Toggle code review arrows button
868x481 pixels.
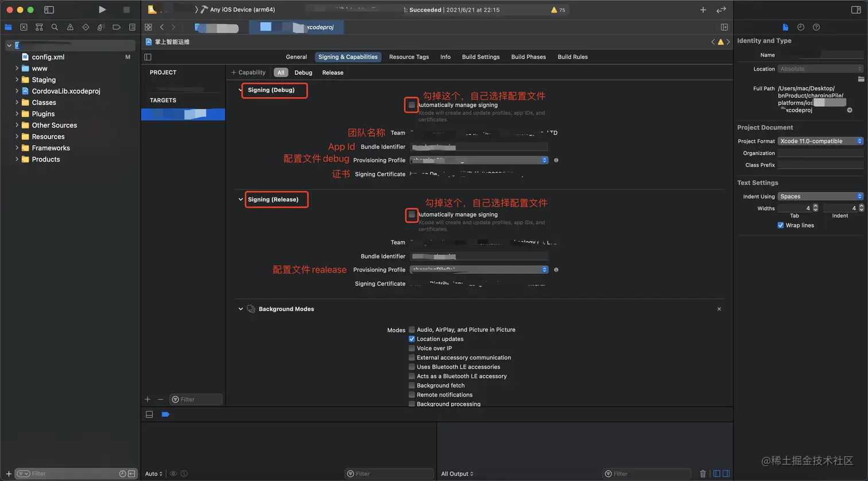point(722,10)
